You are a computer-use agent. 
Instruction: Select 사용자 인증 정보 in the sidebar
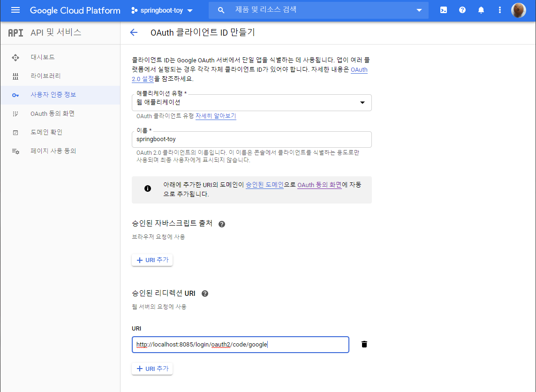[x=60, y=95]
